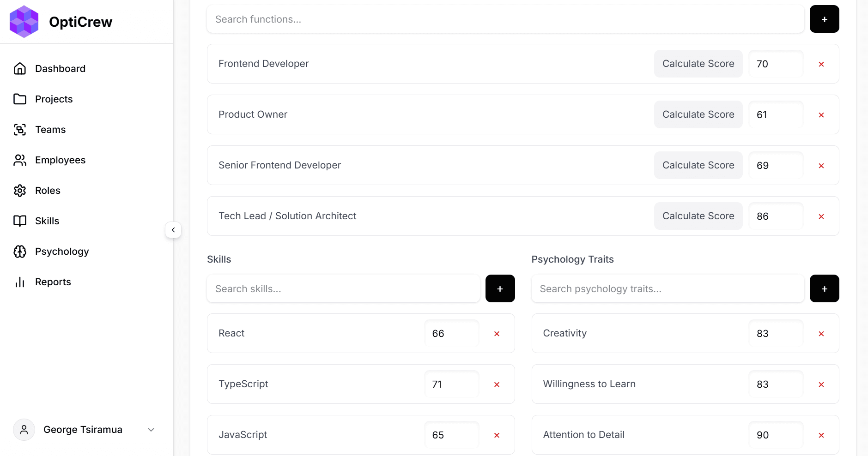Select the Dashboard home icon
The width and height of the screenshot is (868, 456).
(20, 68)
